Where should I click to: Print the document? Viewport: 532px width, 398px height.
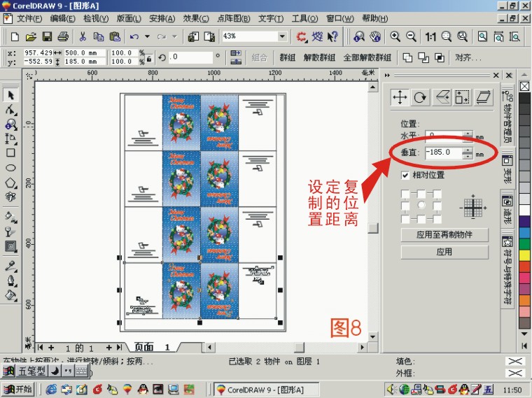click(63, 36)
